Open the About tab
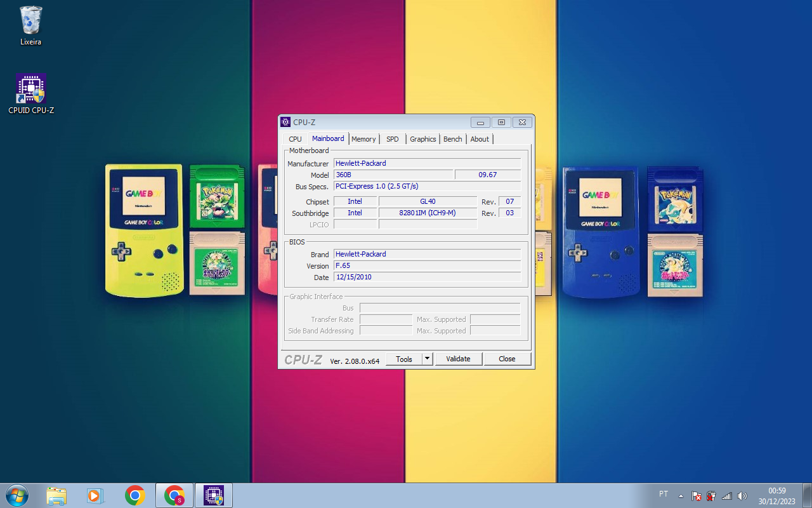The image size is (812, 508). tap(480, 139)
